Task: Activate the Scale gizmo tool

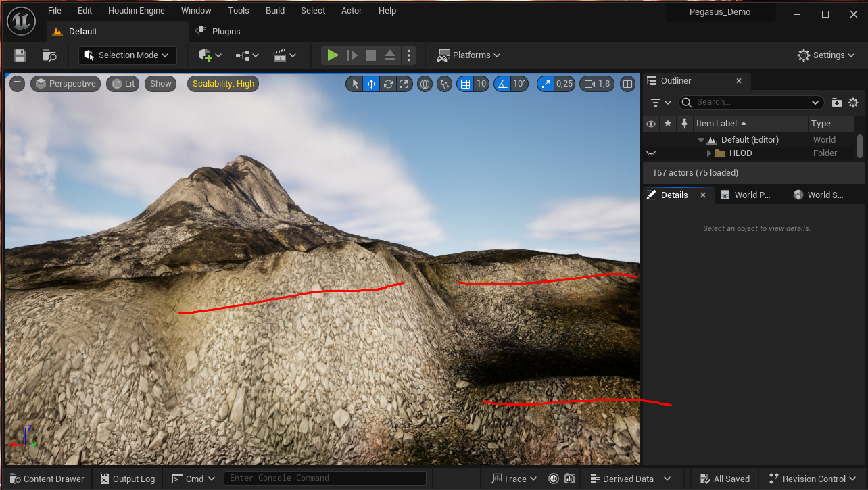Action: (x=404, y=84)
